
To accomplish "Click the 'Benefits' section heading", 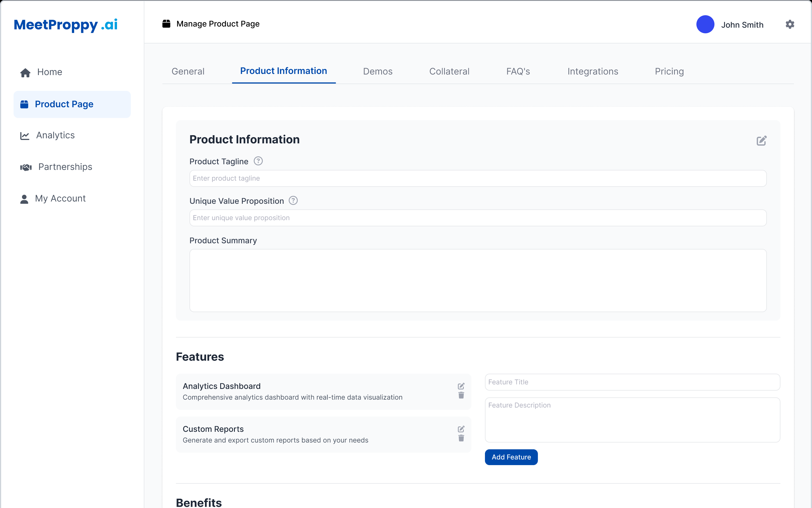I will tap(199, 502).
